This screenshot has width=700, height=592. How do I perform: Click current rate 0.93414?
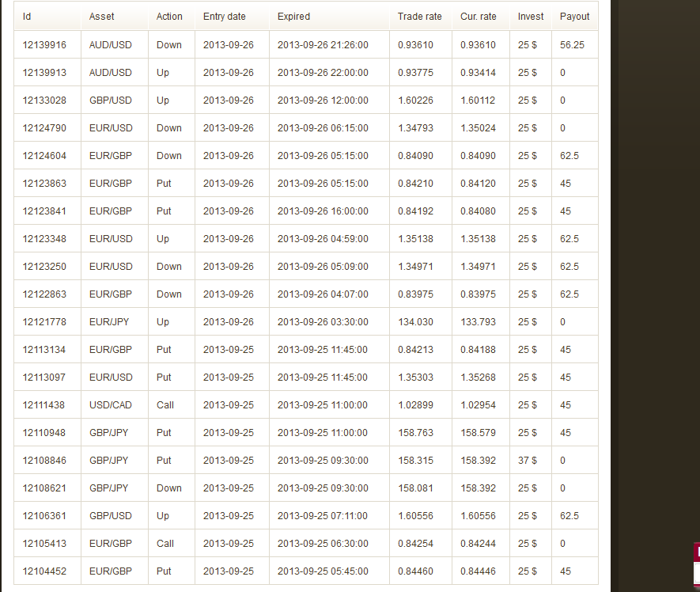(478, 72)
